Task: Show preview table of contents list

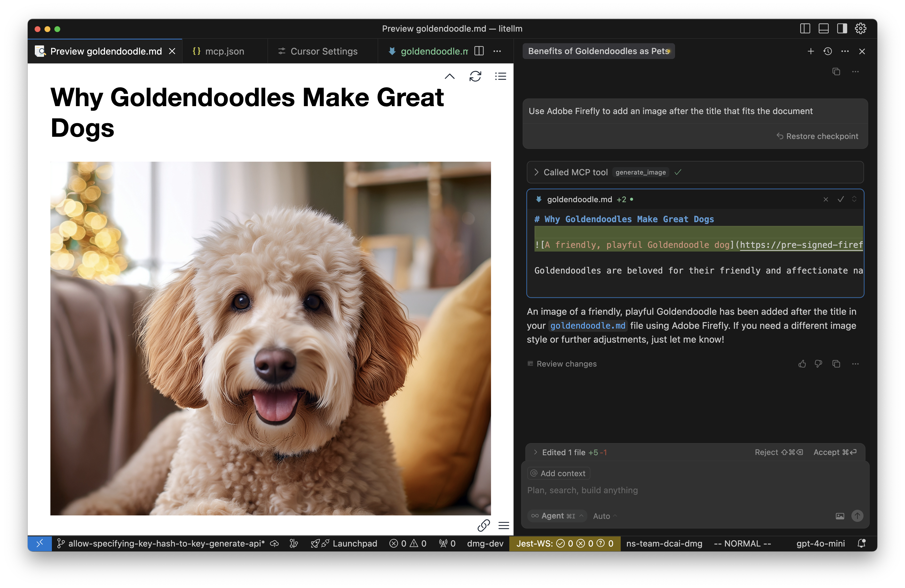Action: (500, 76)
